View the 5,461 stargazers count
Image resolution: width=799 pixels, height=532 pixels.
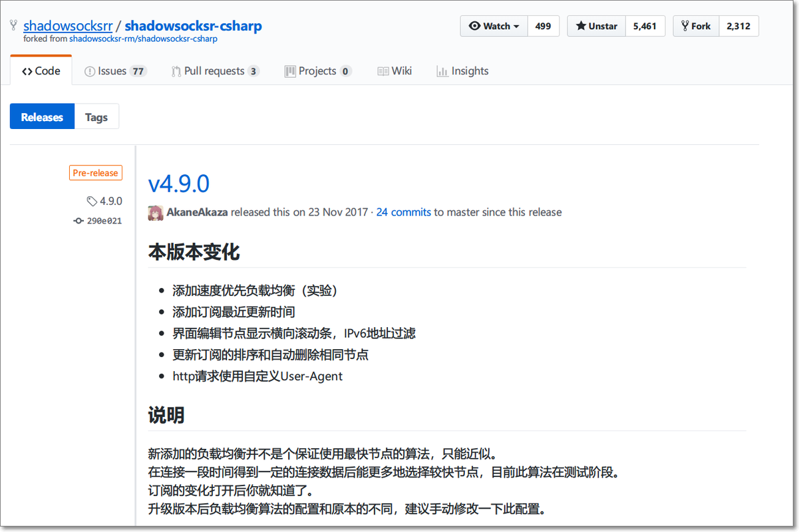tap(645, 26)
